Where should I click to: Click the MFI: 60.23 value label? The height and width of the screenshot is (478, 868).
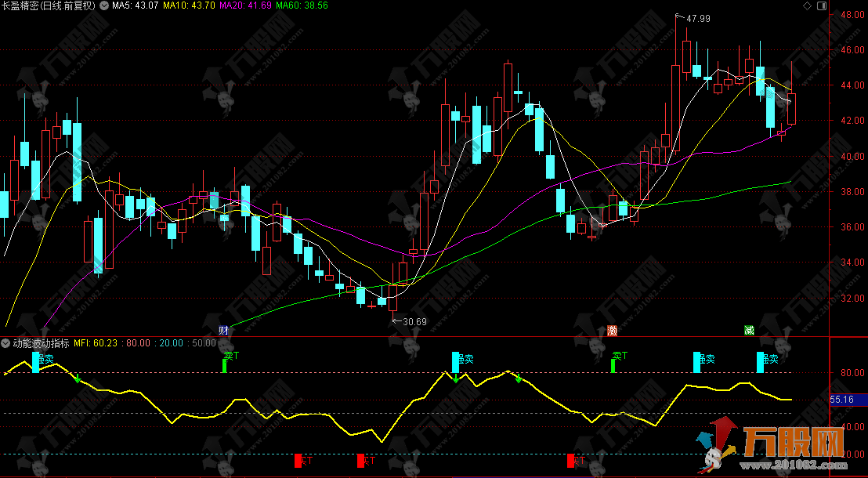(x=96, y=343)
